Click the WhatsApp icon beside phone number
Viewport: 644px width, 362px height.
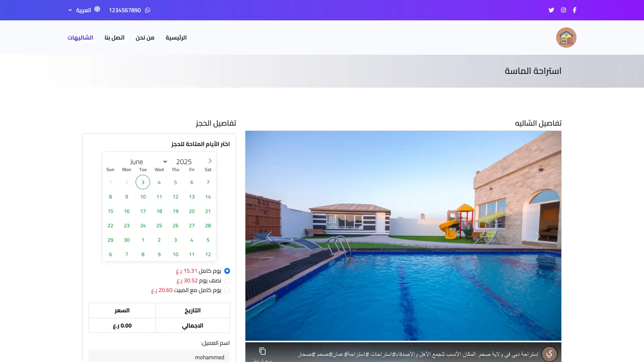point(148,10)
